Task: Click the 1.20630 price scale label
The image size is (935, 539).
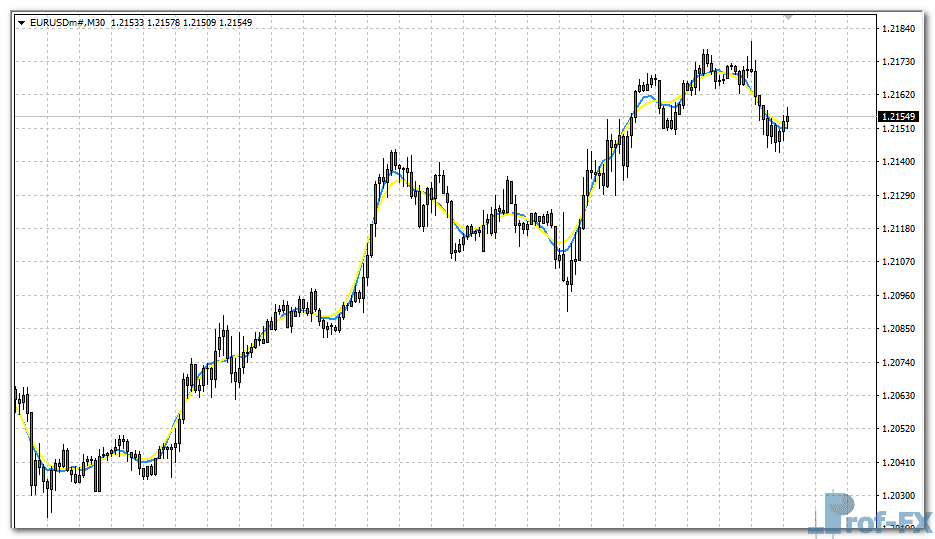Action: 900,396
